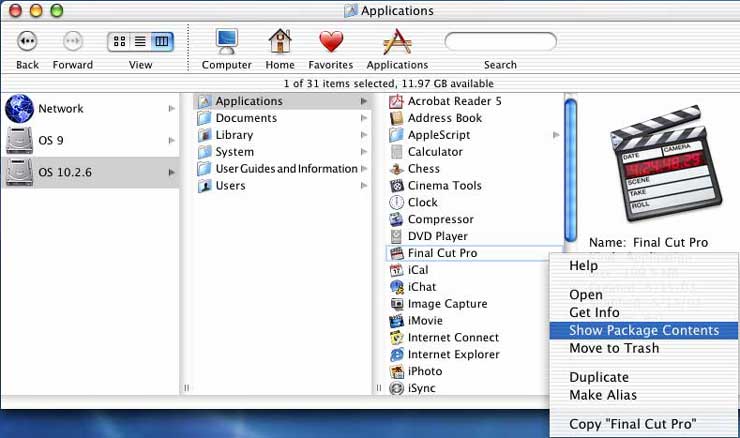Select Move to Trash menu entry
The image size is (740, 438).
point(613,348)
